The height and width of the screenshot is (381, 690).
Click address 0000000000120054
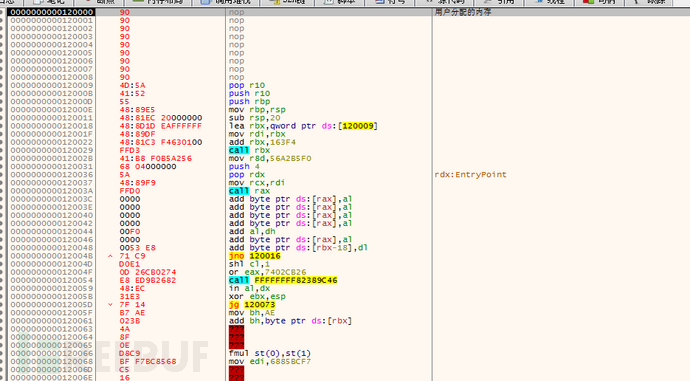(x=51, y=280)
